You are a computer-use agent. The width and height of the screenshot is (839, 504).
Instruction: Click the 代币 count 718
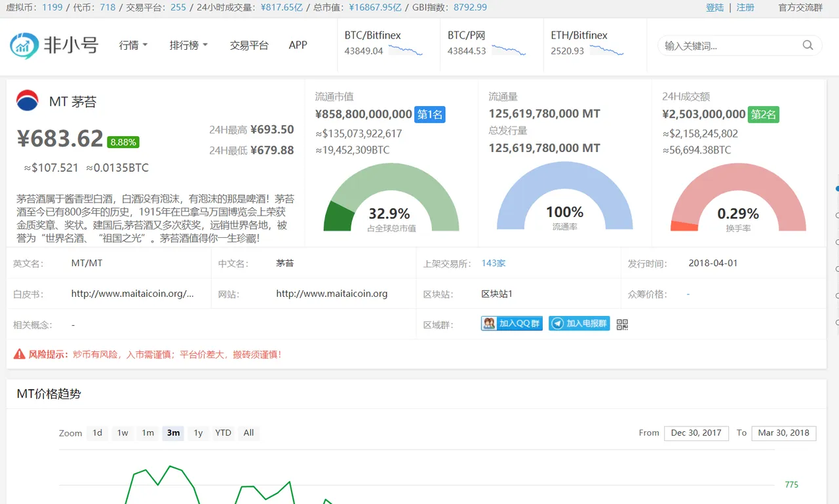[x=107, y=8]
